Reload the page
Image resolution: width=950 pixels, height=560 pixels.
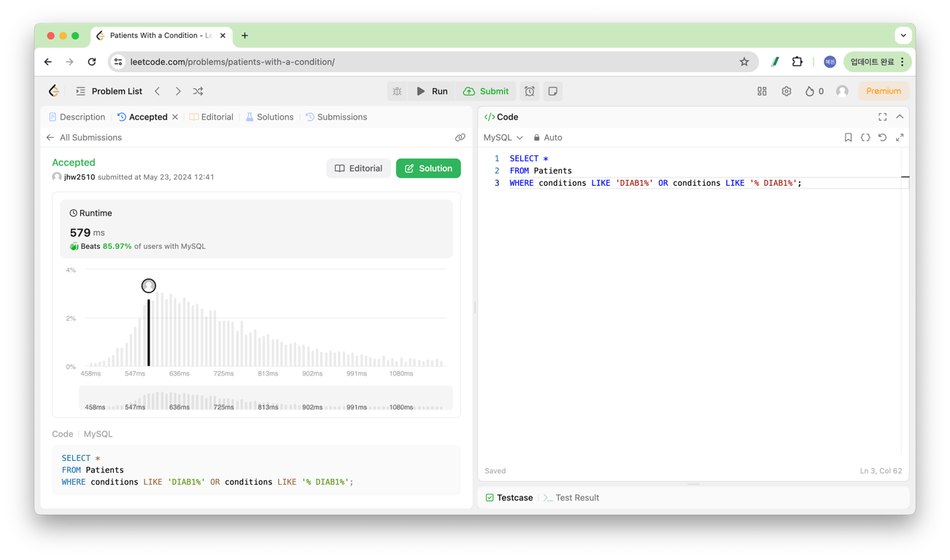click(x=92, y=62)
